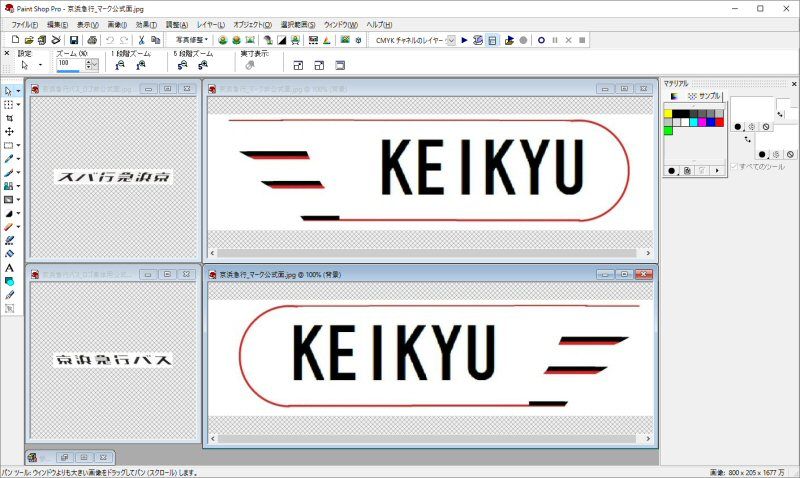Screen dimensions: 800x478
Task: Click the Save floppy disk icon
Action: (74, 40)
